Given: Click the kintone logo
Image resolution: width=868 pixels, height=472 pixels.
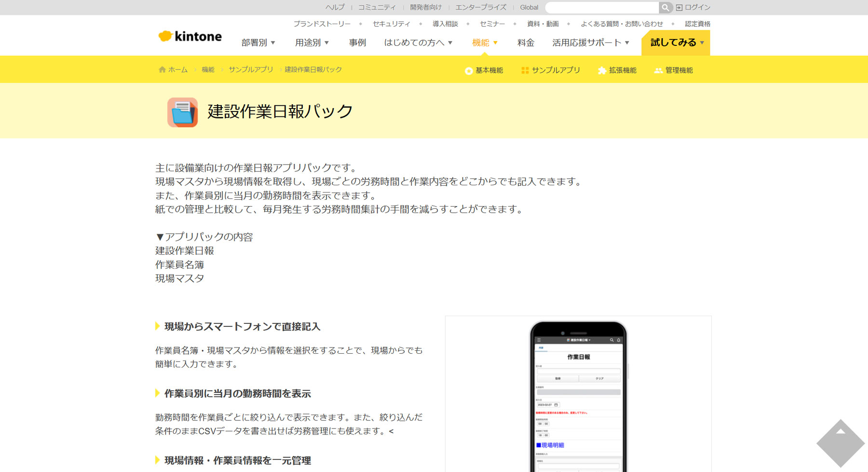Looking at the screenshot, I should [190, 36].
